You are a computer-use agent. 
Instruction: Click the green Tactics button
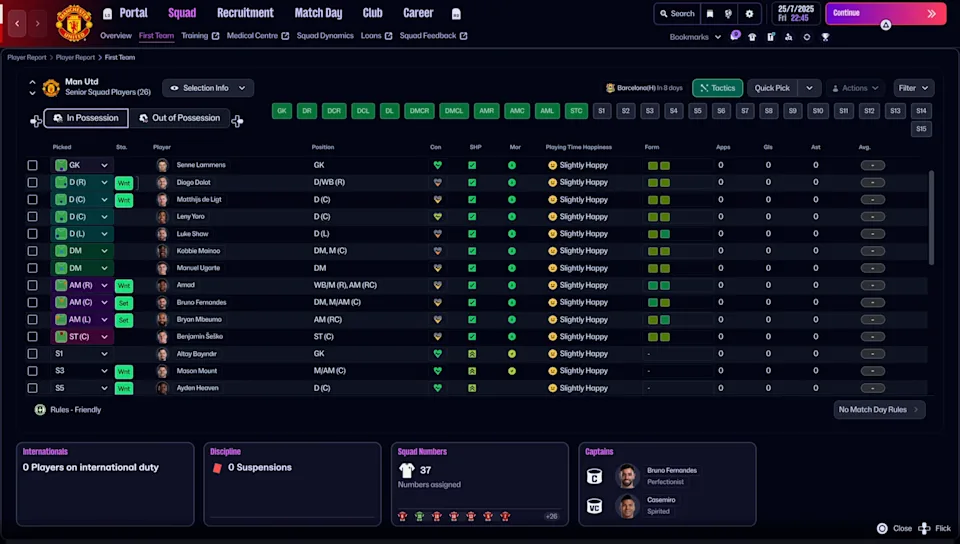click(718, 88)
